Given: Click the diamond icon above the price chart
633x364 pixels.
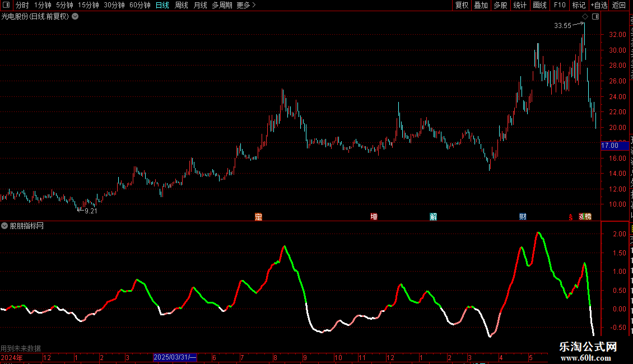Looking at the screenshot, I should (585, 17).
